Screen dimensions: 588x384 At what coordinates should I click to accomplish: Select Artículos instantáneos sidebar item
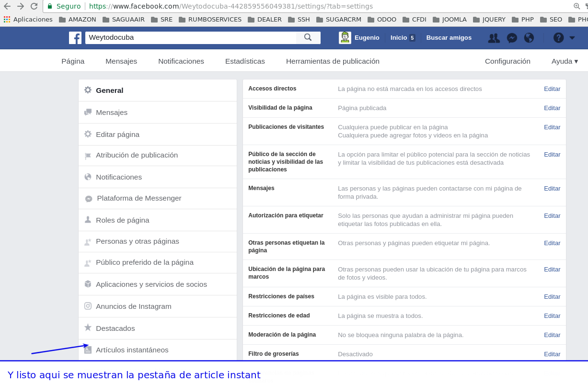pyautogui.click(x=158, y=350)
